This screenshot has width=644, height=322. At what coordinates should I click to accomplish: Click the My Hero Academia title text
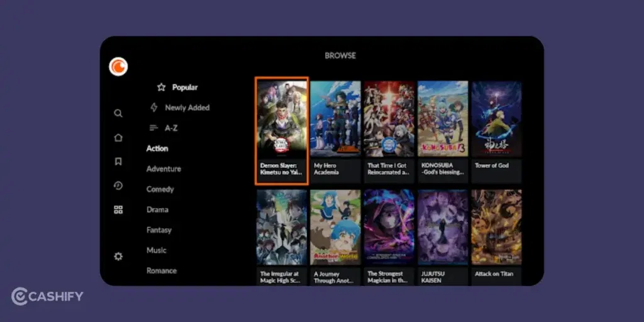(x=326, y=169)
